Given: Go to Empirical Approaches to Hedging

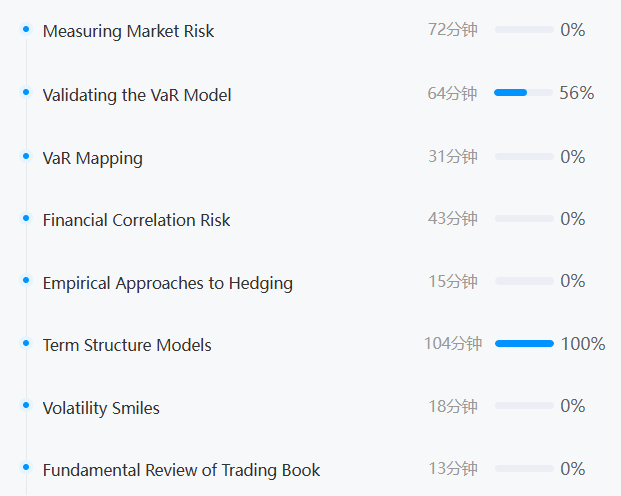Looking at the screenshot, I should click(167, 283).
